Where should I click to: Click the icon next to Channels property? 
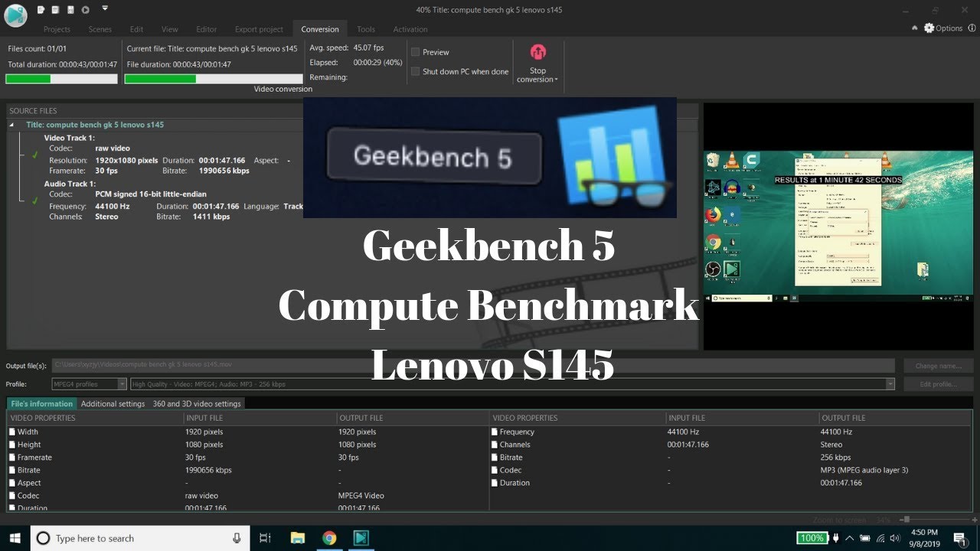coord(495,445)
